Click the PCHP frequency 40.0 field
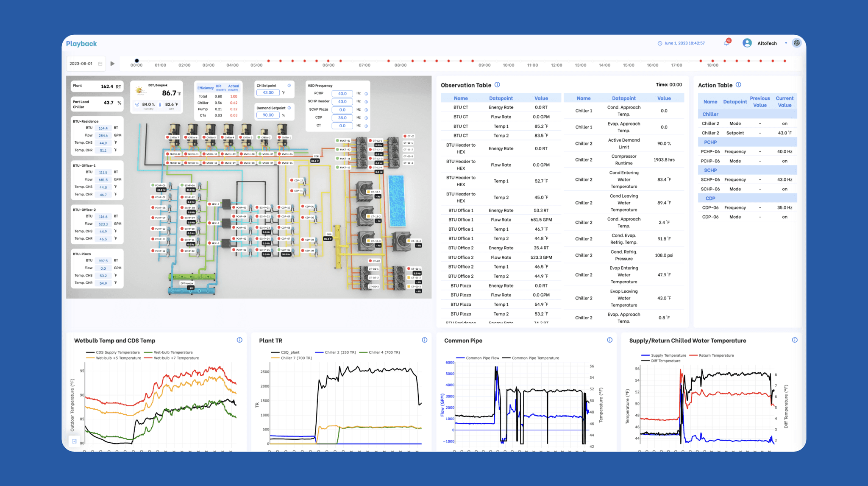 (x=342, y=93)
